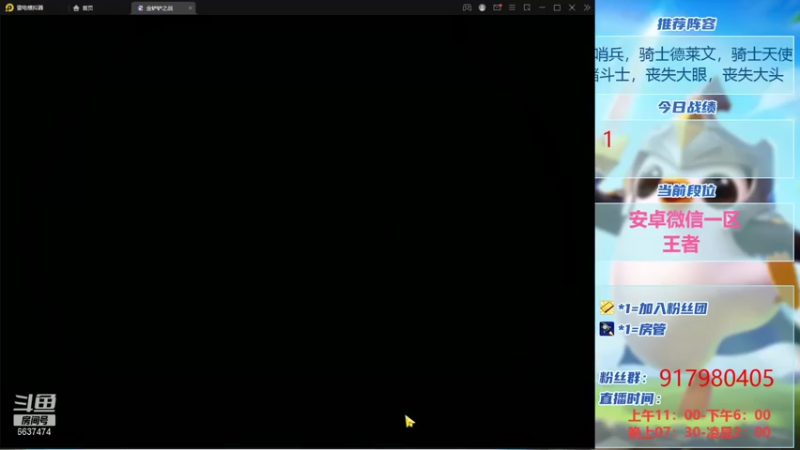
Task: Open the user account avatar icon
Action: (482, 8)
